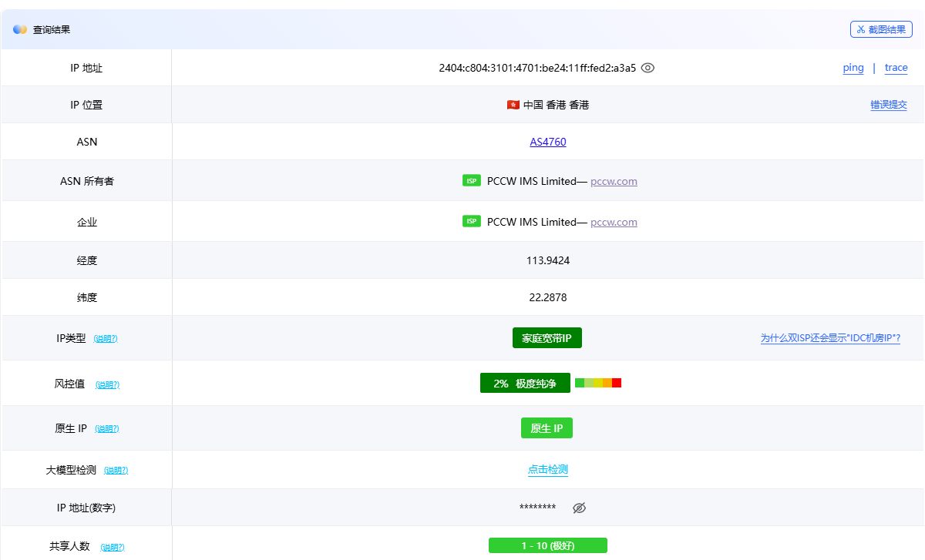Open pccw.com link in ASN 所有者 row
Screen dimensions: 925x560
coord(614,181)
